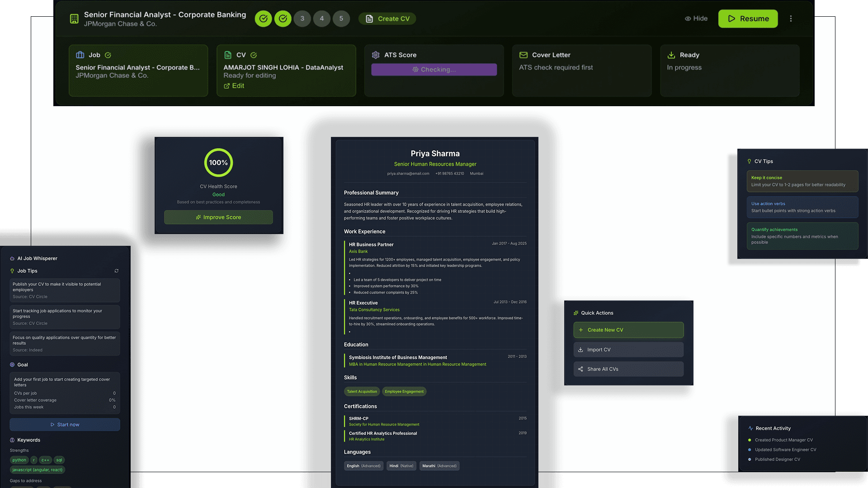The width and height of the screenshot is (868, 488).
Task: Click the AI Job Whisperer icon
Action: (12, 259)
